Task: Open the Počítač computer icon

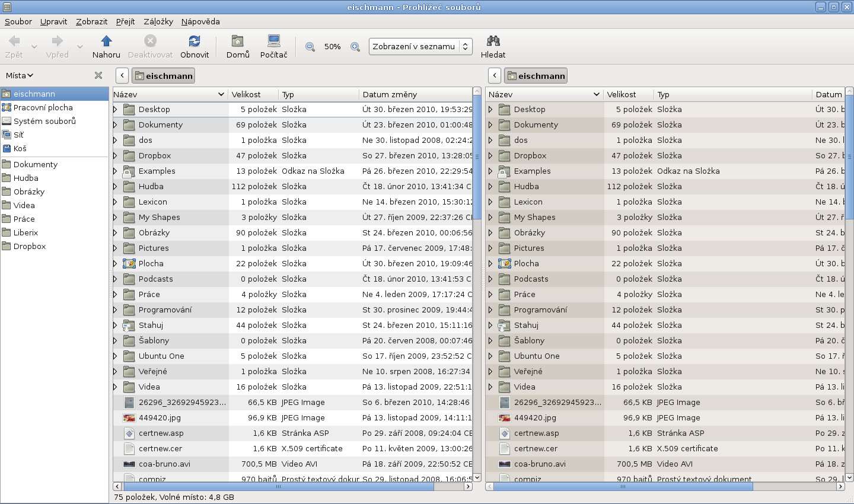Action: point(273,41)
